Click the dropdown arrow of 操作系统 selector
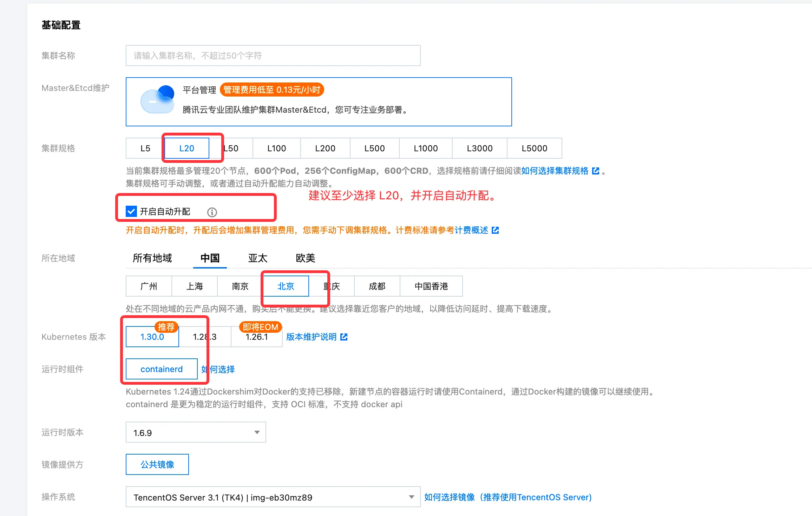This screenshot has width=812, height=516. pyautogui.click(x=411, y=497)
